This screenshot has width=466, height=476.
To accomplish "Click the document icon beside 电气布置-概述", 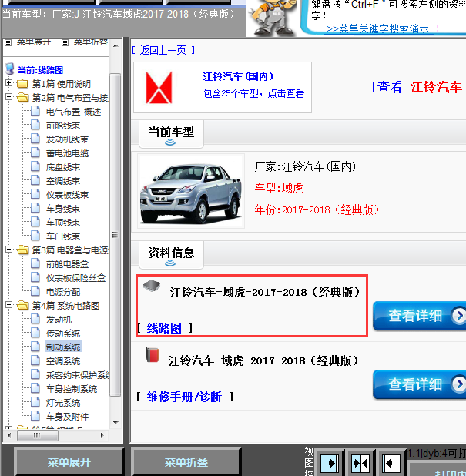I will [35, 111].
